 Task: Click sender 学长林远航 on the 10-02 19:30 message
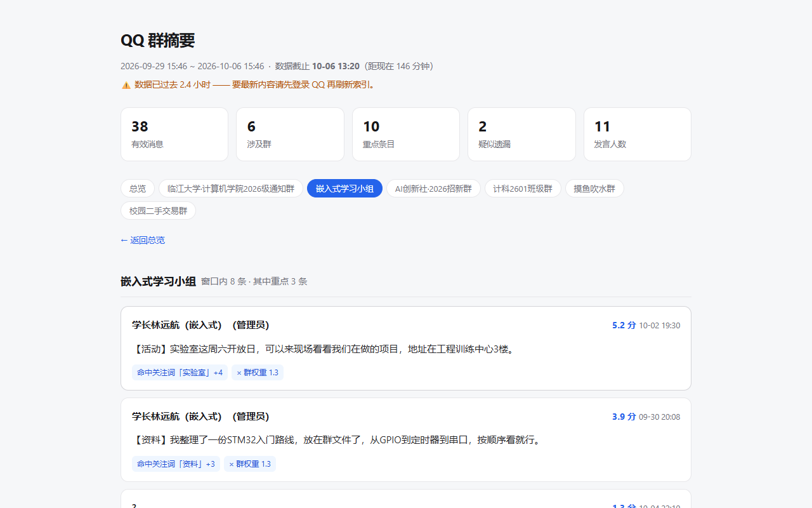pos(200,325)
